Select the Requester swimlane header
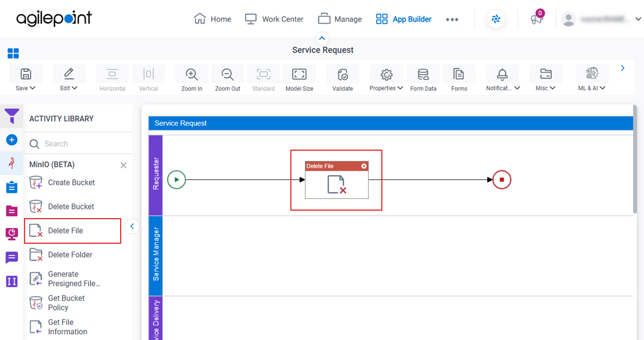This screenshot has height=340, width=644. pyautogui.click(x=155, y=175)
